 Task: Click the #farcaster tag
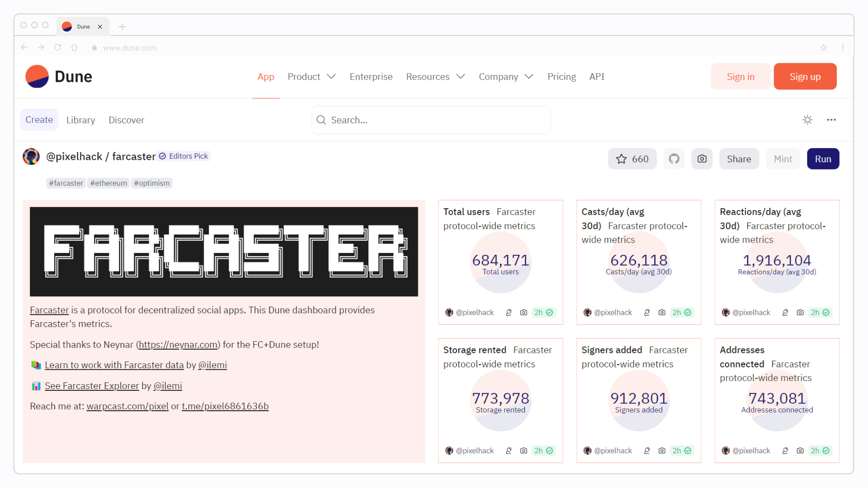click(66, 183)
